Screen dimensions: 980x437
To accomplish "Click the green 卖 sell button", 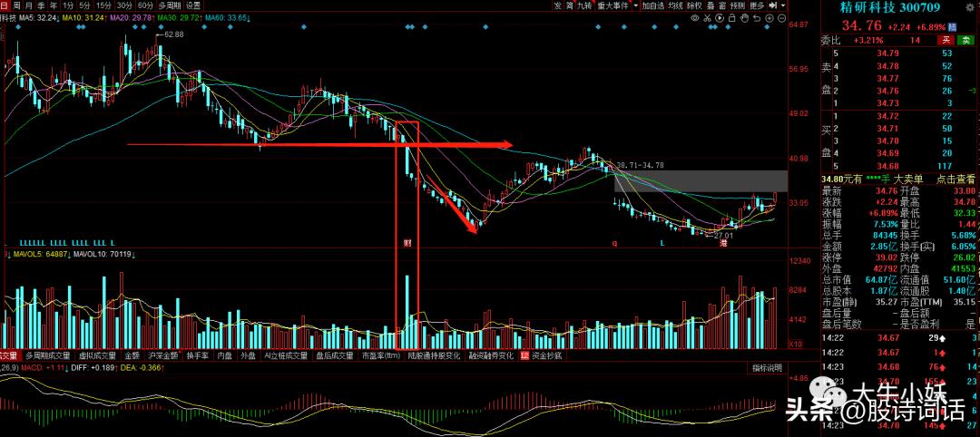I will [x=966, y=41].
